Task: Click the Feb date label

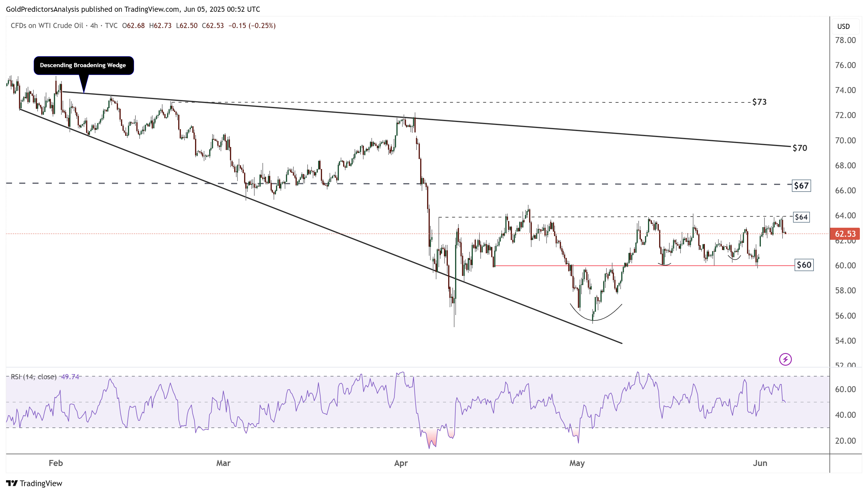Action: [56, 463]
